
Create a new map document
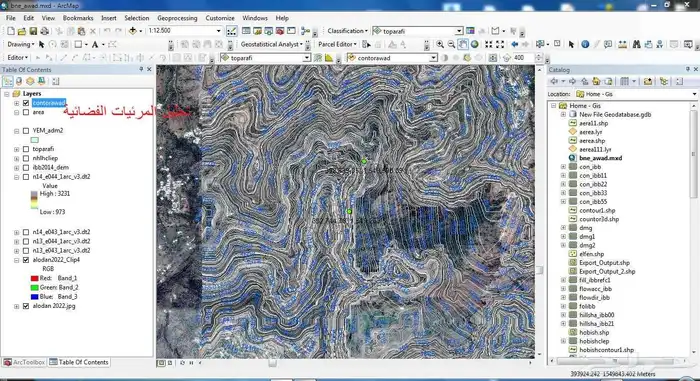pyautogui.click(x=11, y=31)
